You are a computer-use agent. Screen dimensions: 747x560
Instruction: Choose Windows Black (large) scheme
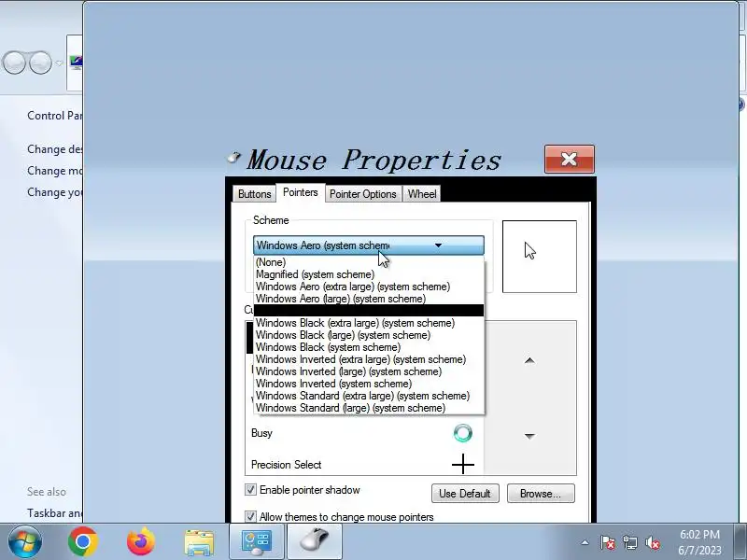tap(369, 335)
